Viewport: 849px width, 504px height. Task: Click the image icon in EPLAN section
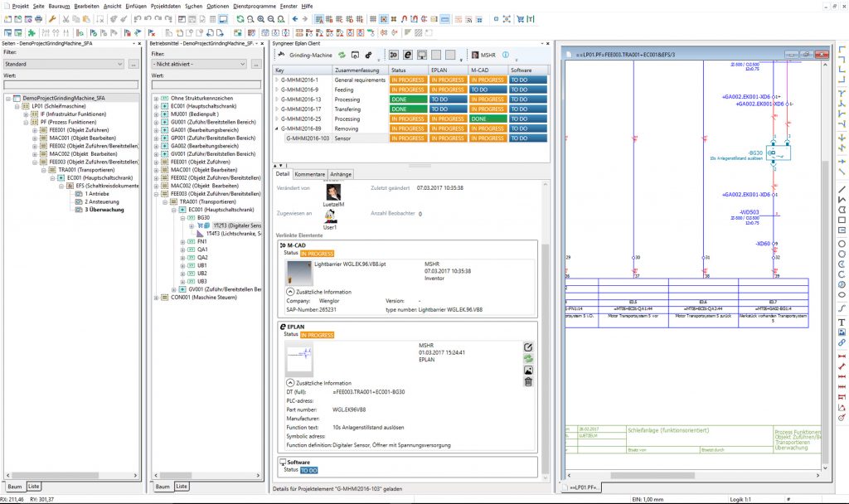[x=528, y=370]
